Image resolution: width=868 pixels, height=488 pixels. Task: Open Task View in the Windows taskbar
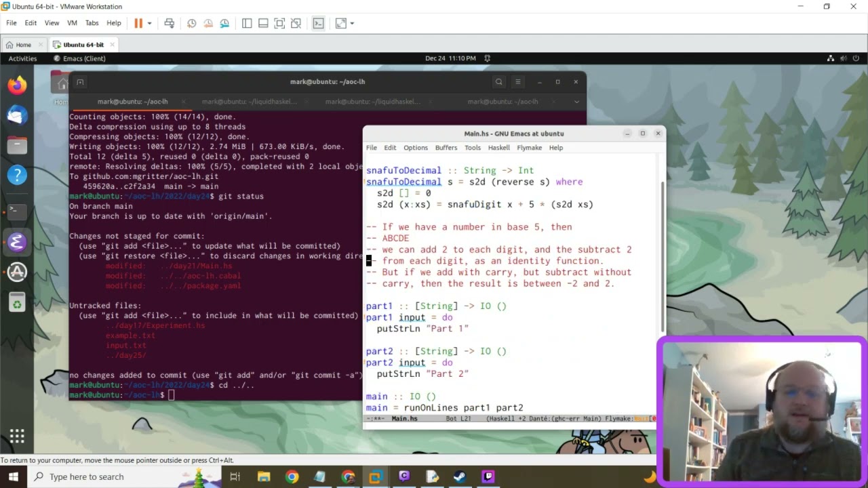pyautogui.click(x=235, y=476)
